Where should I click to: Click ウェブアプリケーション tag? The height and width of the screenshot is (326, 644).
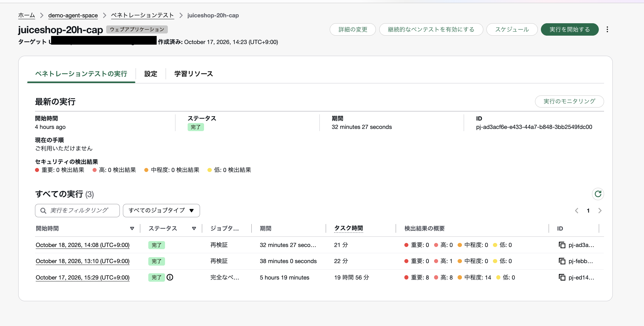pyautogui.click(x=137, y=29)
